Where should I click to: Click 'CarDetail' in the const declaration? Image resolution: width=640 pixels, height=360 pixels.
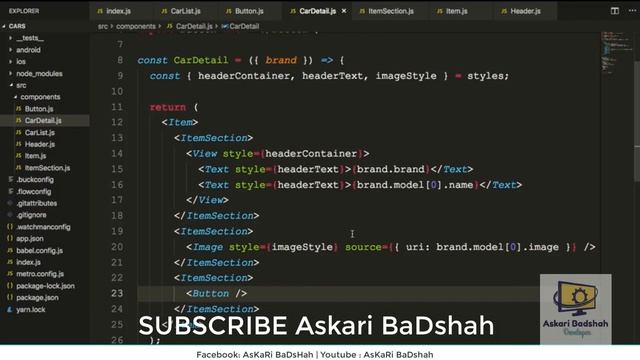coord(201,60)
